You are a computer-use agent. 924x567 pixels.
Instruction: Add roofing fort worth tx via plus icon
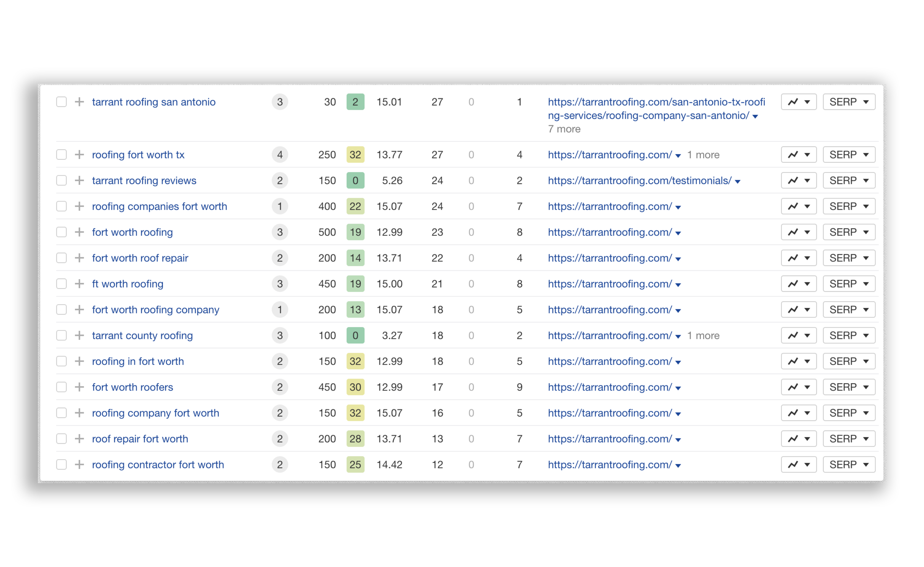(x=79, y=155)
